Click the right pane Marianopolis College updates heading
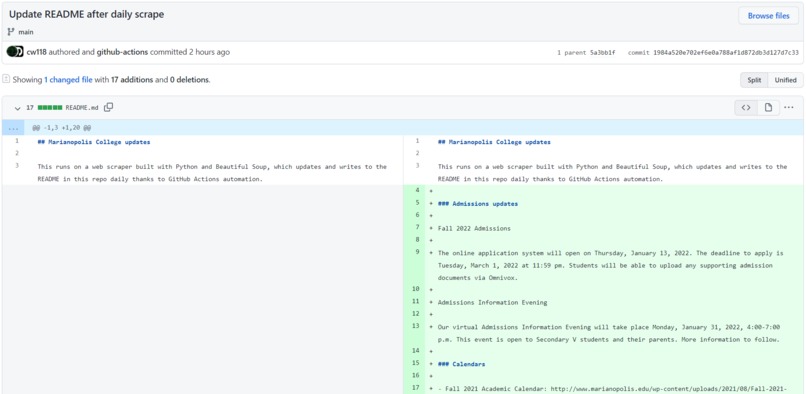 [x=494, y=142]
